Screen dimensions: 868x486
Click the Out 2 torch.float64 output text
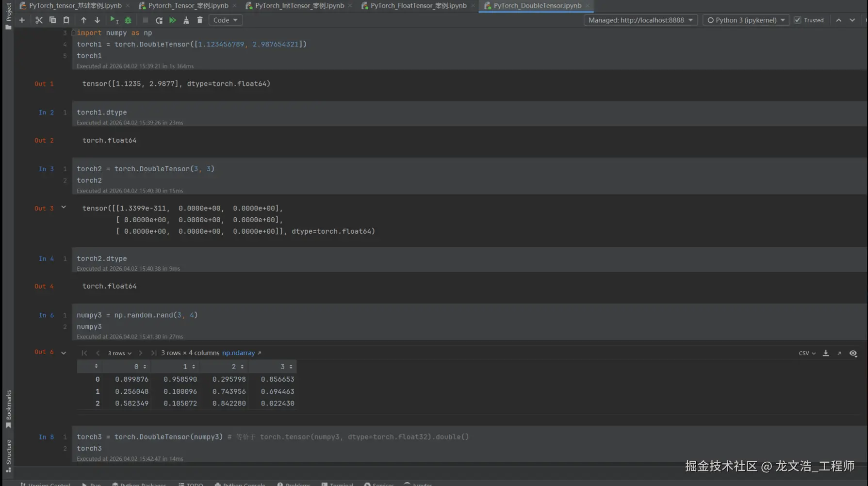click(x=109, y=140)
